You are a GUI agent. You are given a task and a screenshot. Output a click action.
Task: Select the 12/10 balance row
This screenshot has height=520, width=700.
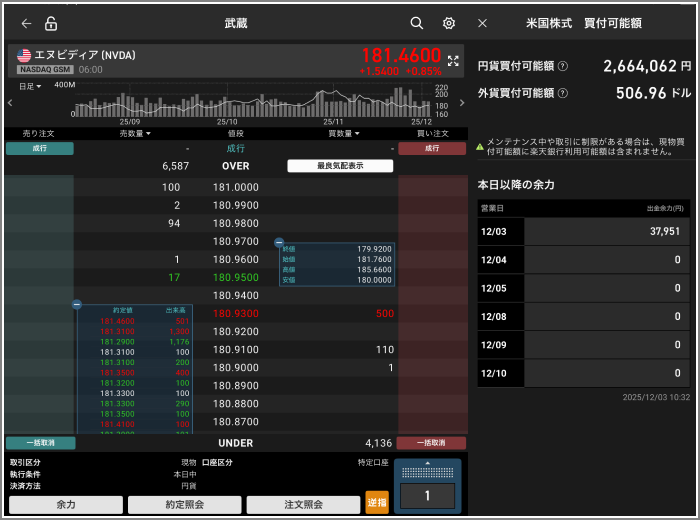pos(584,373)
